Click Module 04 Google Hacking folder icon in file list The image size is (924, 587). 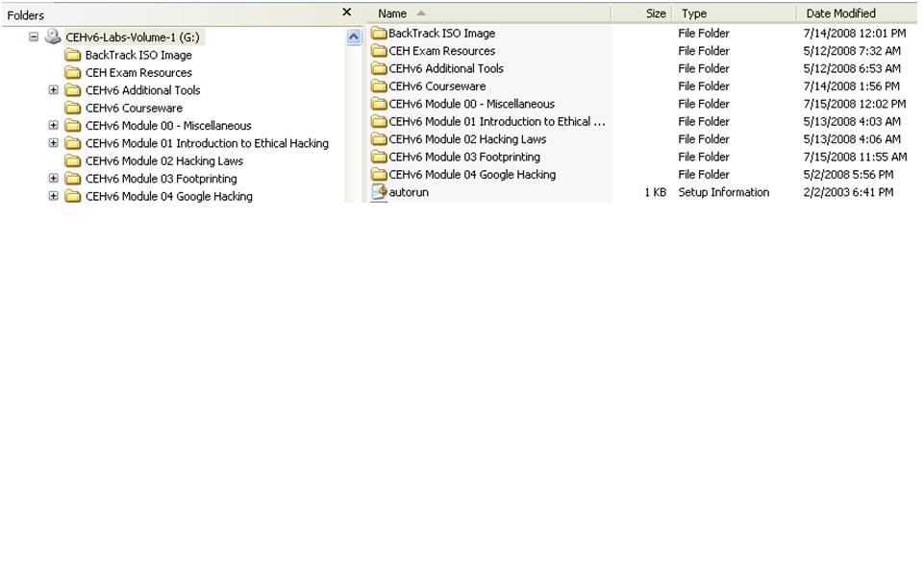click(x=379, y=174)
